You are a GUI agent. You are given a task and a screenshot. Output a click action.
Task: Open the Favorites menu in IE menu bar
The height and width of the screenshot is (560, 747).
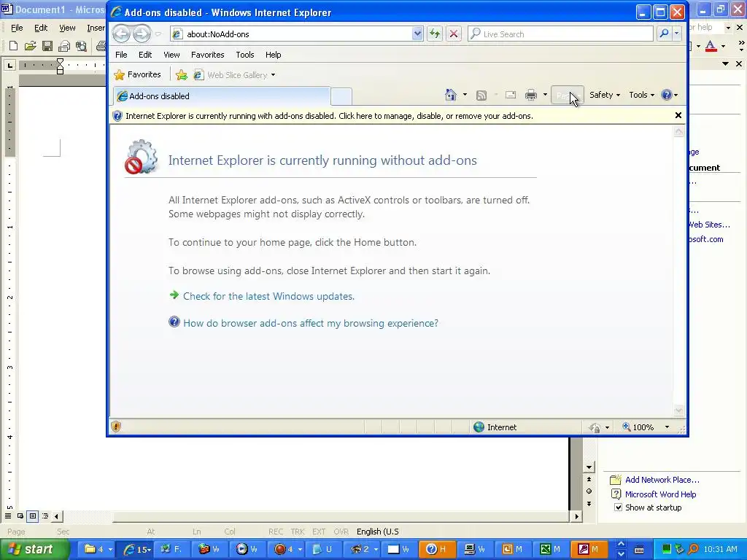207,55
